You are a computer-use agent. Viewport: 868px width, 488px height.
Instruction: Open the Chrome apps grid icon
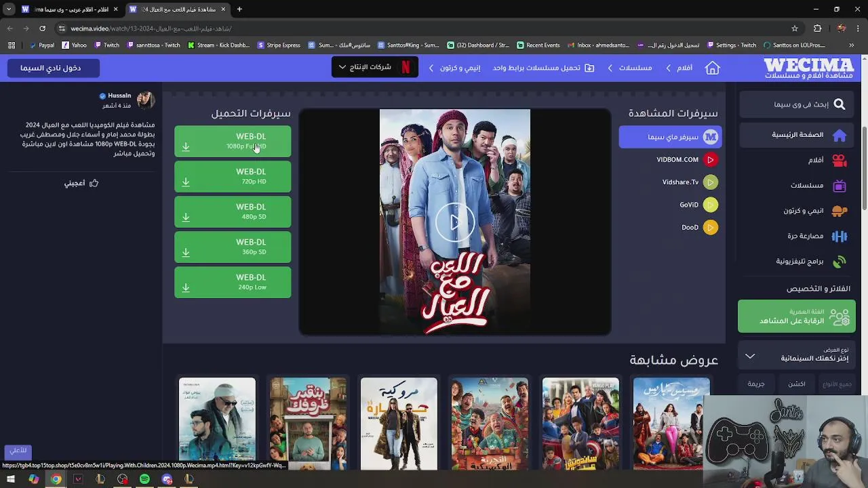point(12,45)
